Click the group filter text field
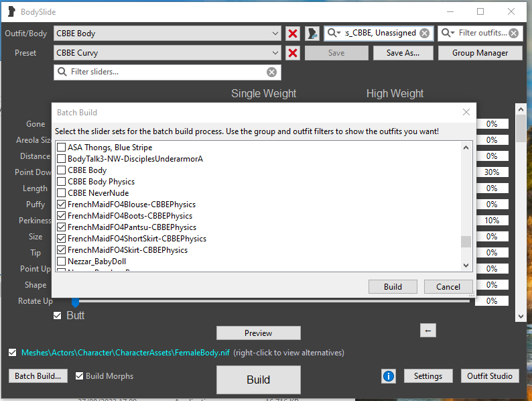 380,33
